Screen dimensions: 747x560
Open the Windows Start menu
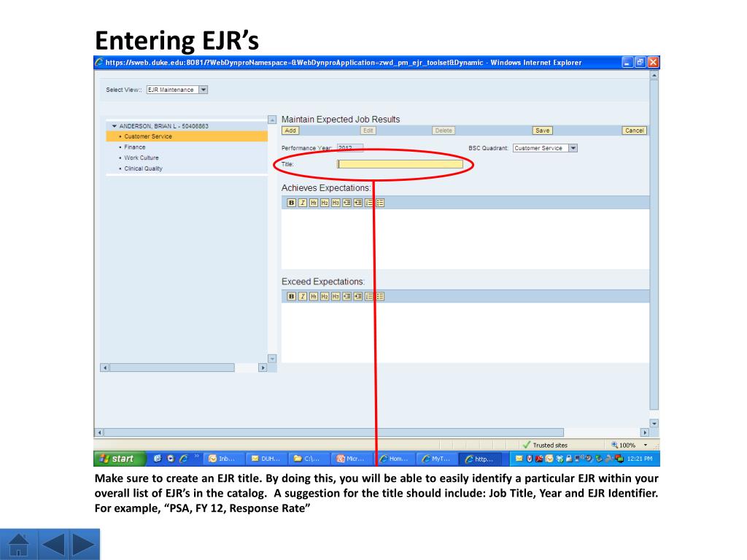point(119,459)
